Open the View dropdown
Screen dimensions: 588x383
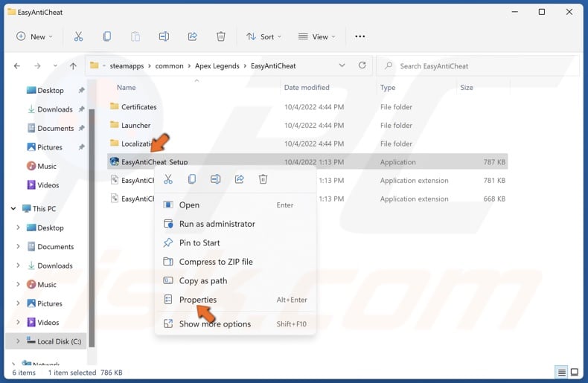(x=317, y=36)
